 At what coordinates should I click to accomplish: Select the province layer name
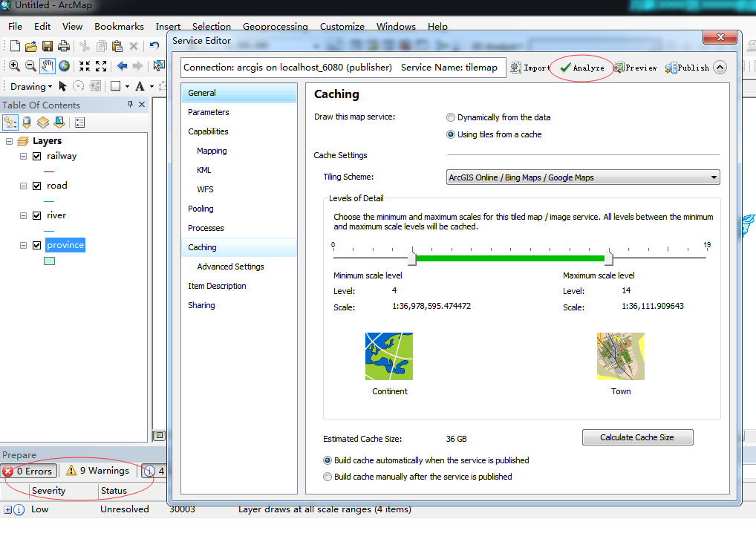click(x=65, y=245)
